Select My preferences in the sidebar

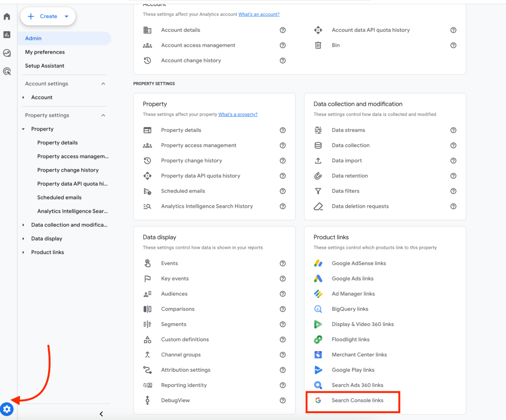click(x=45, y=52)
